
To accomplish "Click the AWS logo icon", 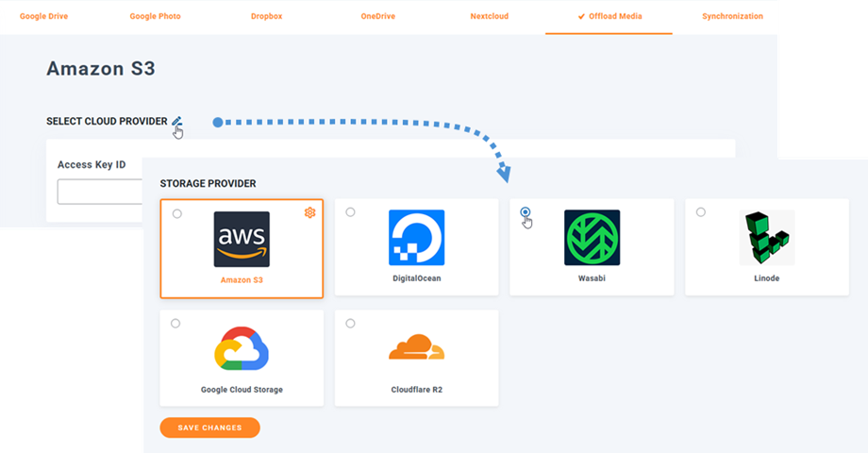I will (x=242, y=239).
